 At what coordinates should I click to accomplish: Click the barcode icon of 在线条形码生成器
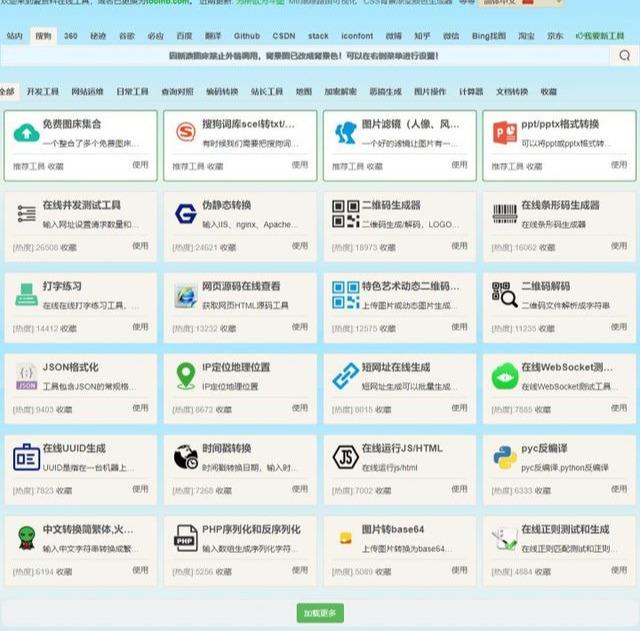tap(505, 214)
